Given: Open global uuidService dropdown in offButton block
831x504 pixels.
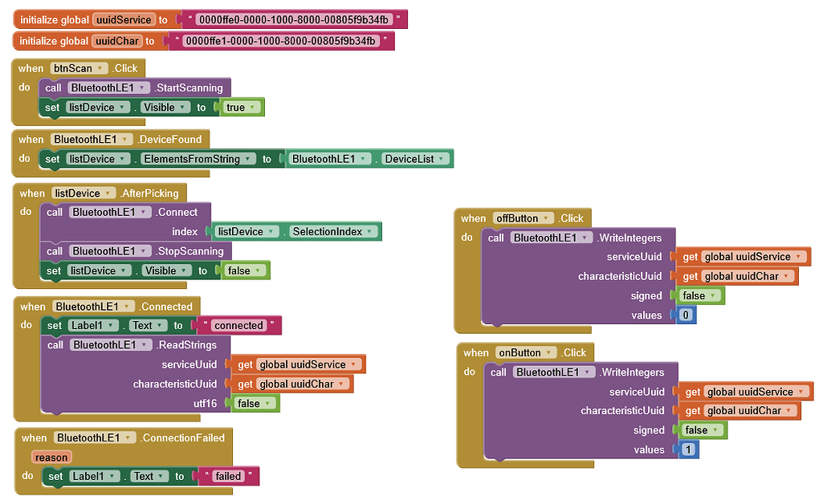Looking at the screenshot, I should (x=753, y=257).
